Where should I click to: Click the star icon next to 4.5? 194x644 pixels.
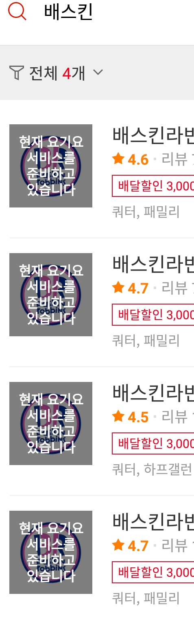pyautogui.click(x=118, y=416)
